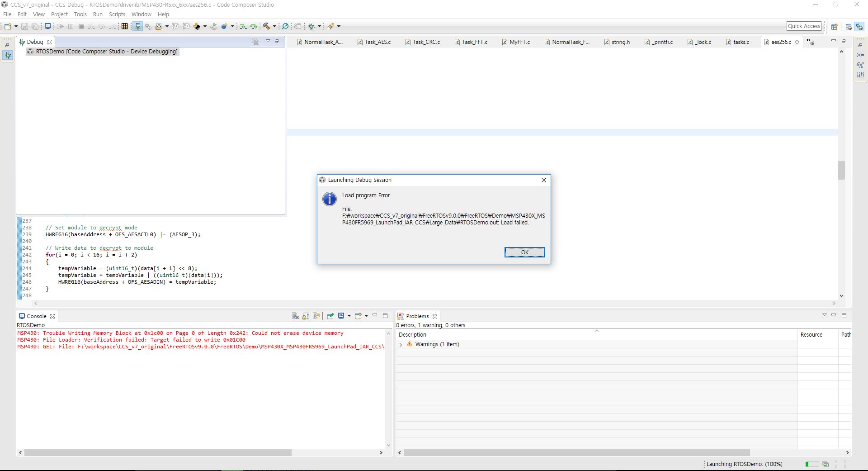This screenshot has width=868, height=471.
Task: Open the chip reset dropdown arrow
Action: 205,26
